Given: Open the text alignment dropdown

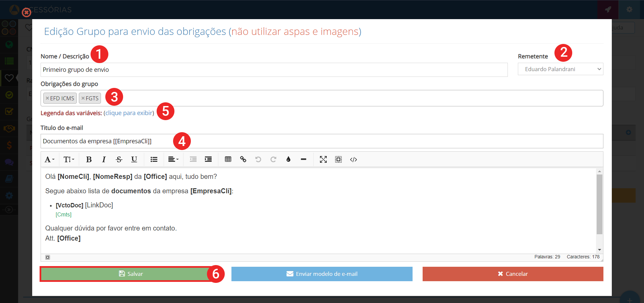Looking at the screenshot, I should [173, 159].
